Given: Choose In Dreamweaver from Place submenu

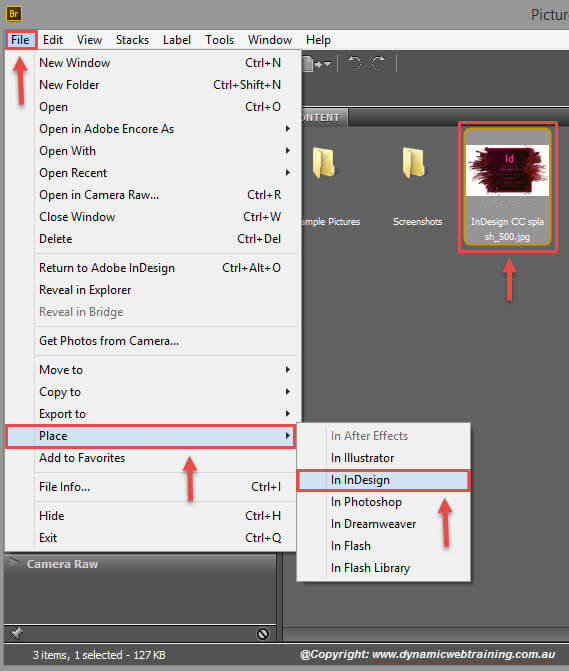Looking at the screenshot, I should pos(383,524).
